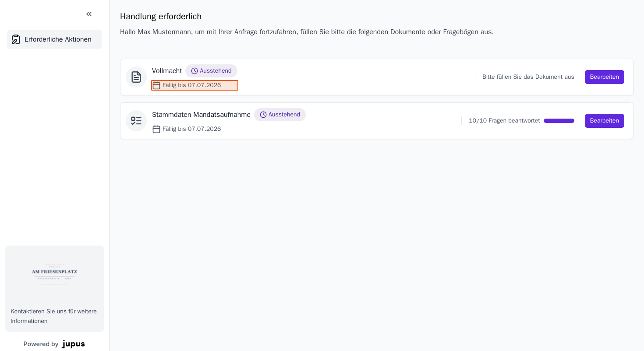The image size is (644, 351).
Task: Click Bearbeiten for the Vollmacht document
Action: (x=605, y=77)
